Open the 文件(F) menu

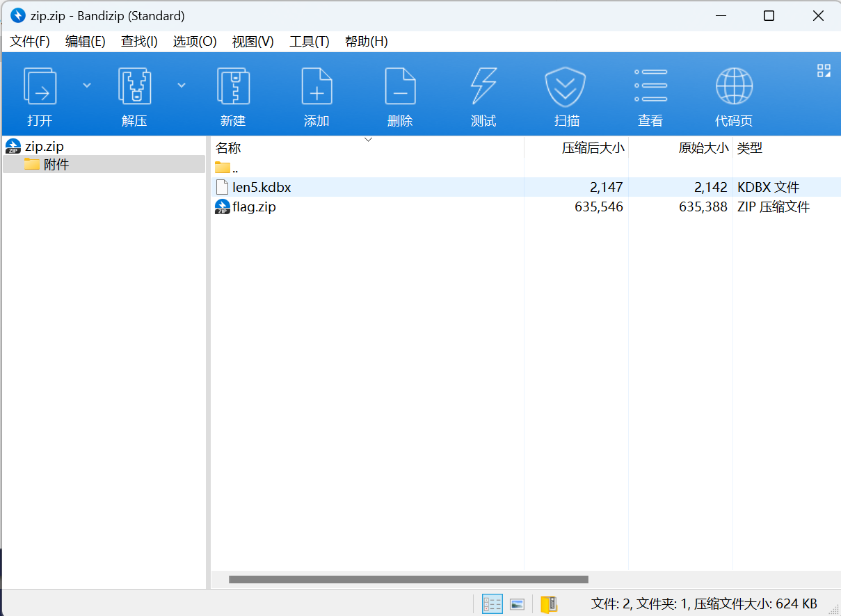(30, 42)
